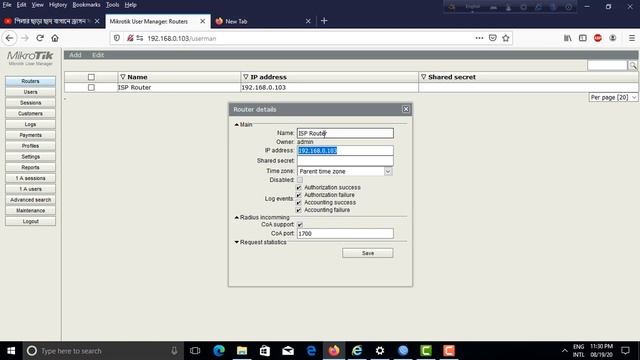The height and width of the screenshot is (360, 640).
Task: Open the Firefox hamburger menu
Action: [632, 38]
